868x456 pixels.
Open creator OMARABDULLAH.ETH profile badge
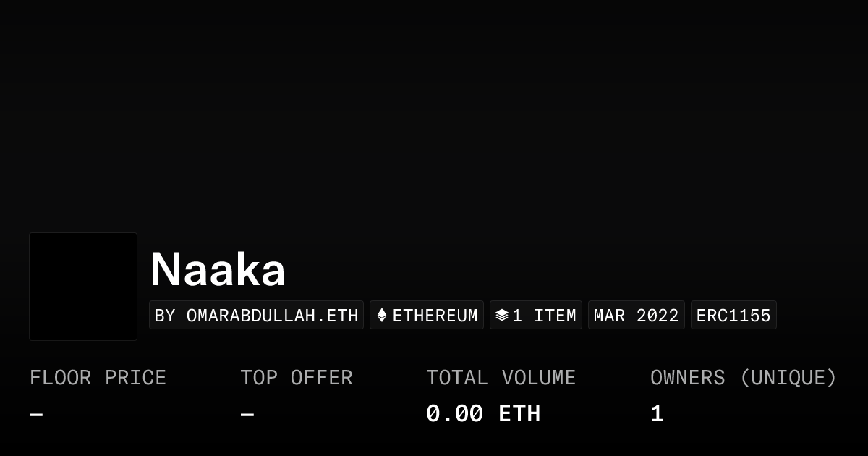pyautogui.click(x=257, y=316)
